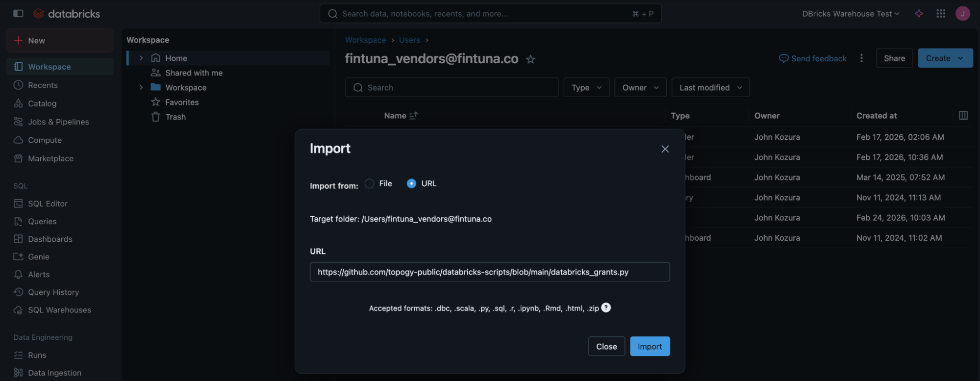
Task: Select the File import radio button
Action: [x=369, y=183]
